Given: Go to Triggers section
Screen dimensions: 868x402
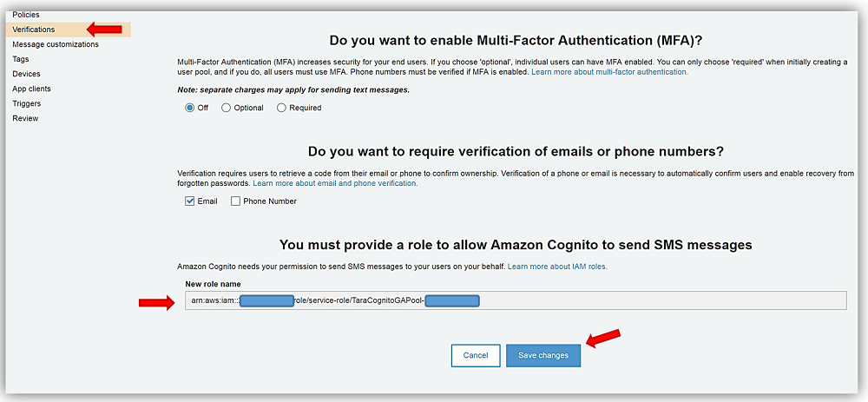Looking at the screenshot, I should click(x=27, y=103).
